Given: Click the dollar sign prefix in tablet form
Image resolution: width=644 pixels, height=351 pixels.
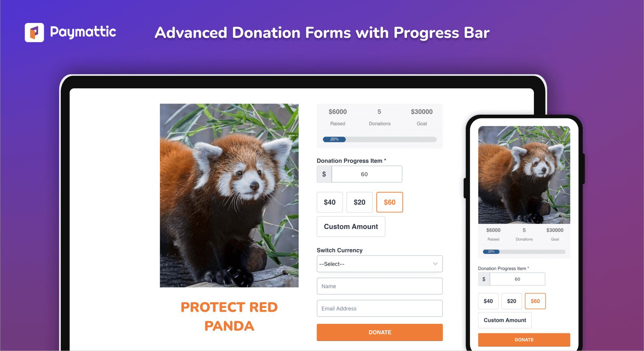Looking at the screenshot, I should pos(324,174).
